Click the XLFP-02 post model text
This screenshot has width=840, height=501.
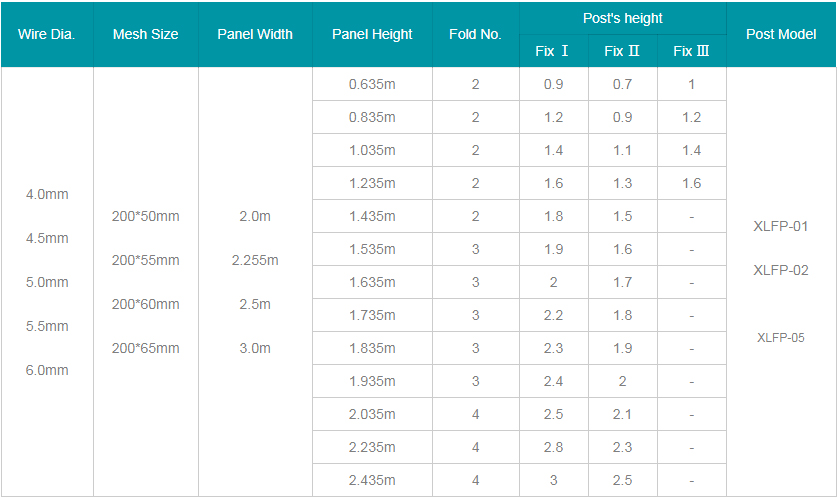(781, 270)
